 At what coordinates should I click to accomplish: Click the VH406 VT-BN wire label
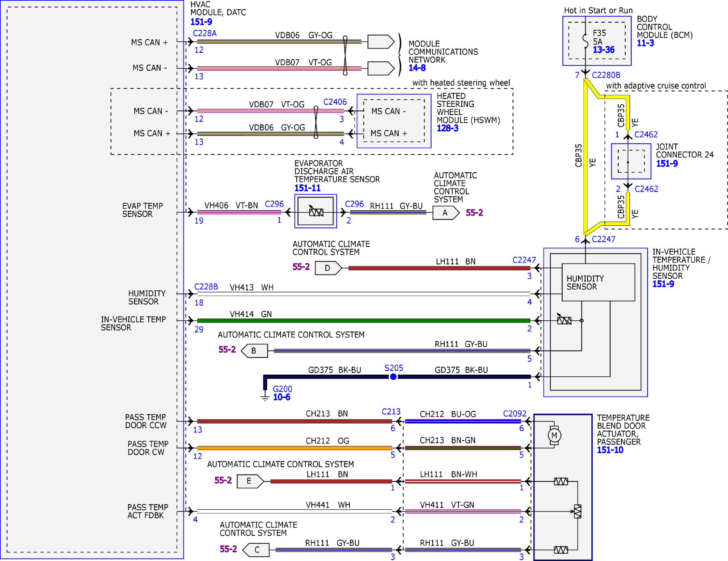(x=231, y=205)
